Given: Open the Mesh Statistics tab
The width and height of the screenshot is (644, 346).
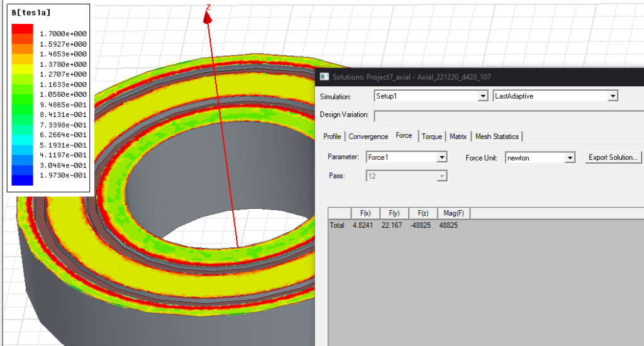Looking at the screenshot, I should tap(497, 137).
